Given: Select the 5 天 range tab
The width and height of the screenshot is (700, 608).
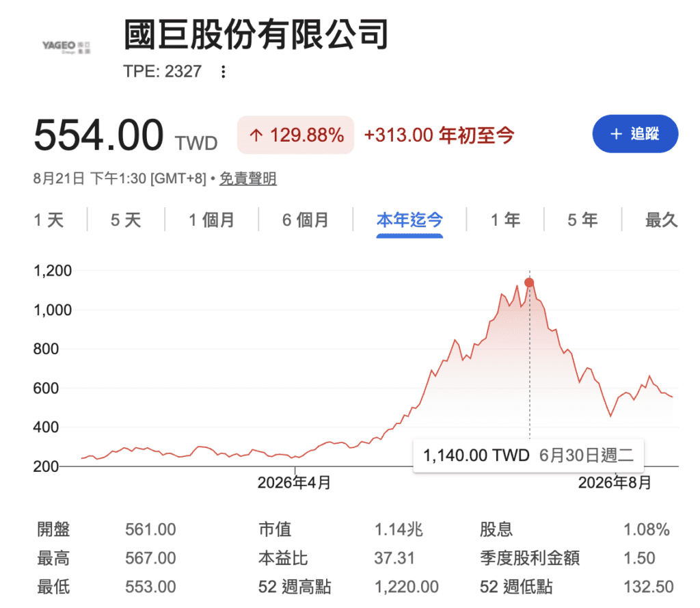Looking at the screenshot, I should [x=126, y=220].
